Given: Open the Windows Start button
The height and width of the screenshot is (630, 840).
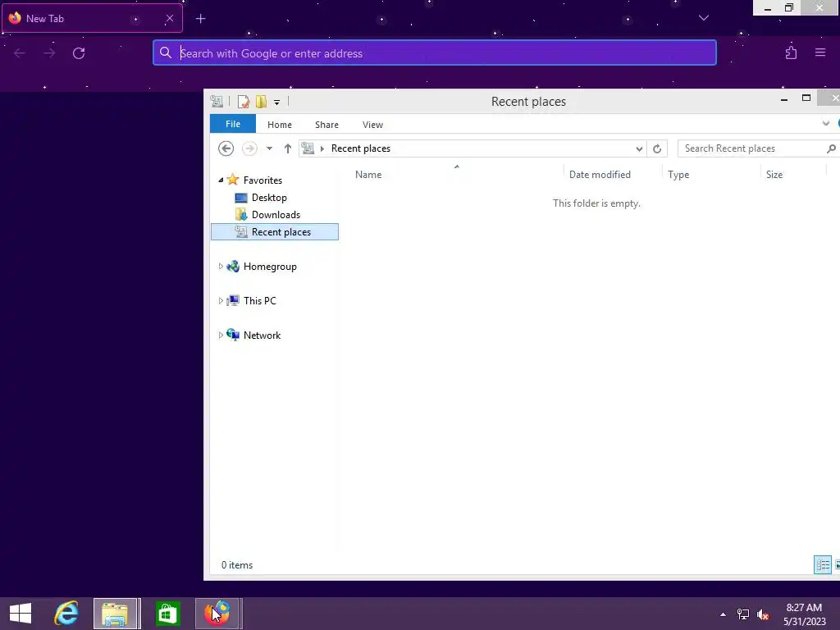Looking at the screenshot, I should (x=21, y=614).
